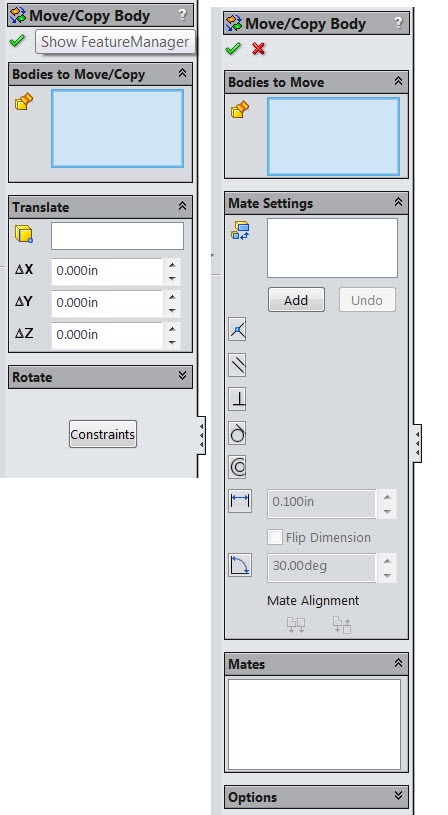This screenshot has width=448, height=815.
Task: Collapse the Mate Settings section
Action: [398, 202]
